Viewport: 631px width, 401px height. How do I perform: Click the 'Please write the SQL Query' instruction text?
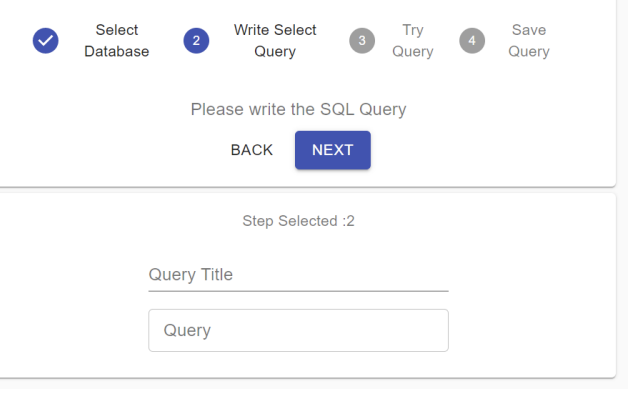[x=299, y=110]
